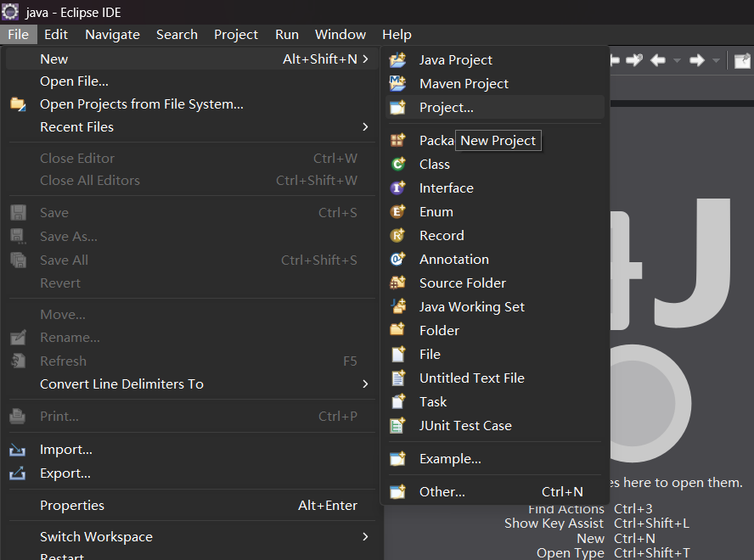This screenshot has height=560, width=754.
Task: Click the Example... icon
Action: coord(397,458)
